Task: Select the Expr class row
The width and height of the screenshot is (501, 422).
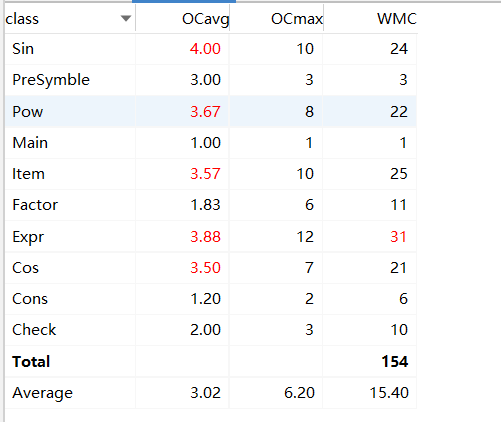Action: click(x=211, y=236)
